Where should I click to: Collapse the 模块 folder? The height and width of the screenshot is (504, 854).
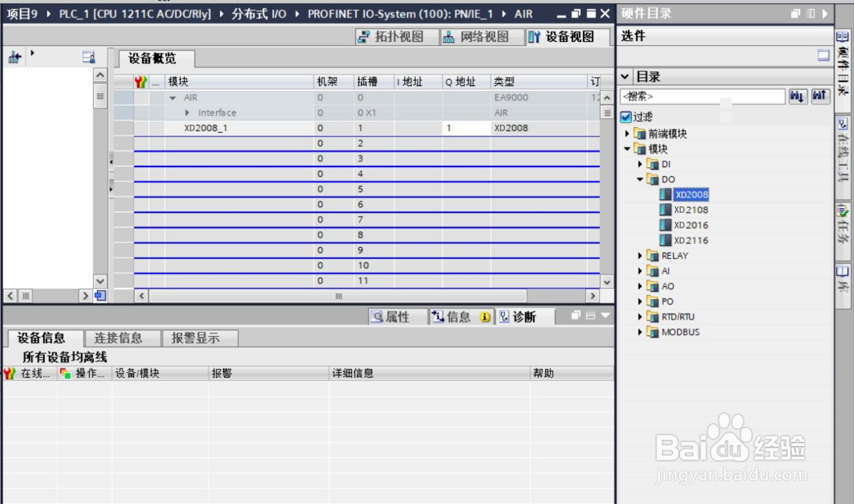coord(627,149)
